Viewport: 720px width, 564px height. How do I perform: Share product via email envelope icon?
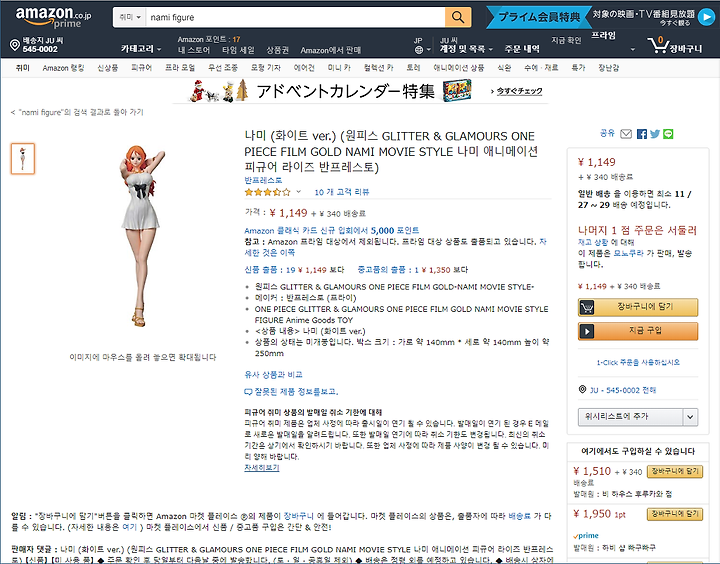coord(626,134)
